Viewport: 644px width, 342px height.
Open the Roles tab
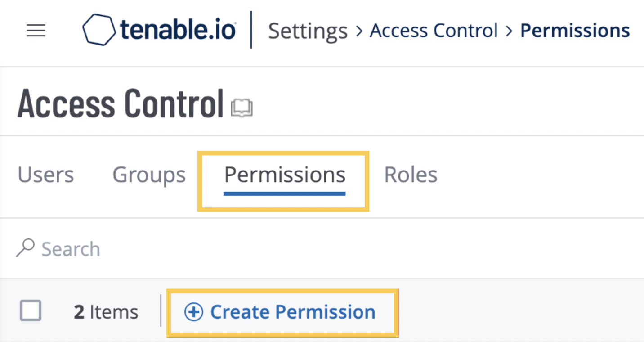411,175
